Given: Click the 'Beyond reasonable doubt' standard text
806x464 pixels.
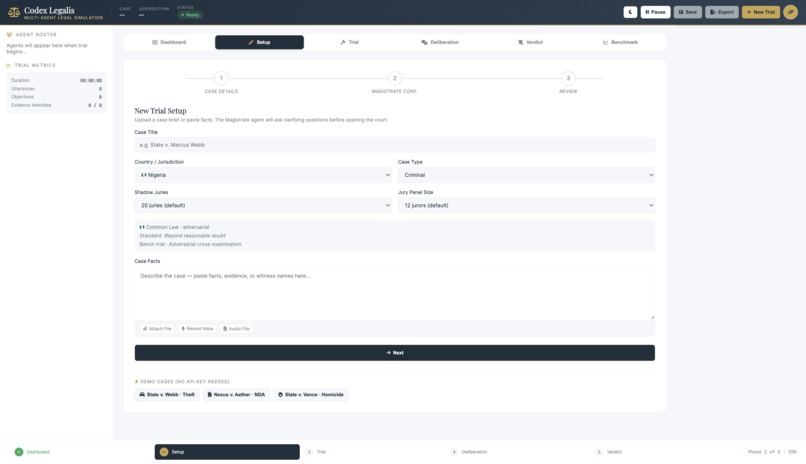Looking at the screenshot, I should click(x=195, y=236).
